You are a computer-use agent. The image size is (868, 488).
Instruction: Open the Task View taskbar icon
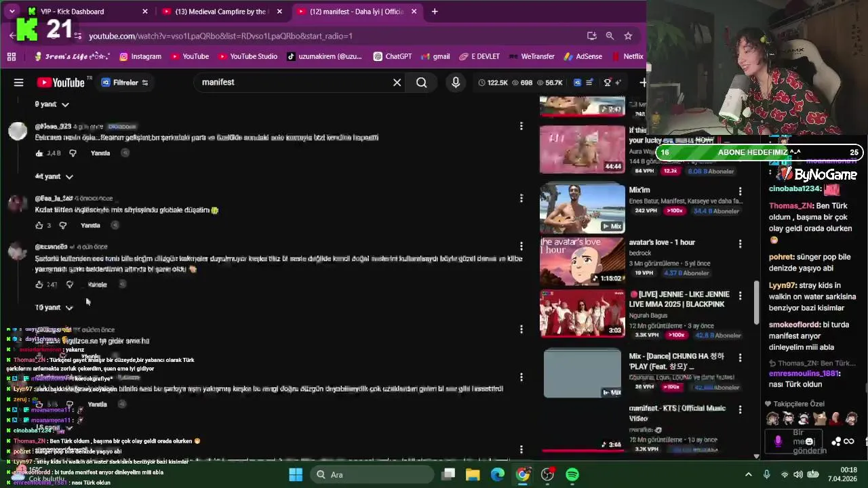448,474
